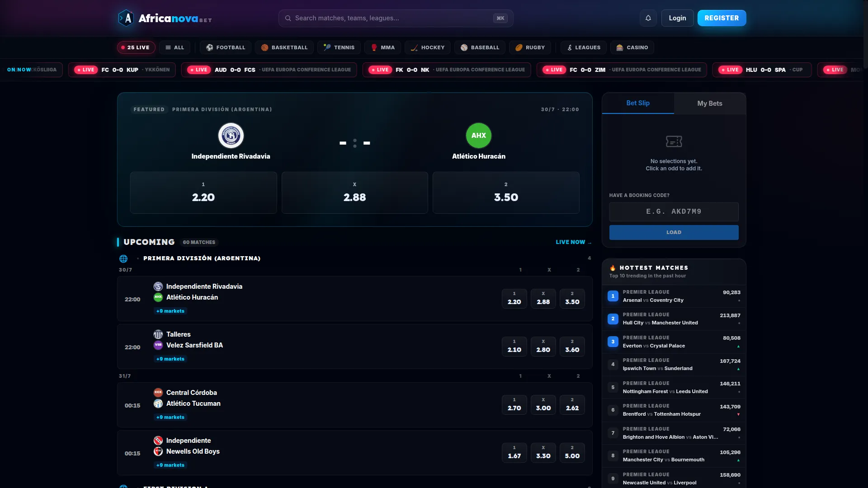Click the green AHX badge in featured card

[x=479, y=136]
